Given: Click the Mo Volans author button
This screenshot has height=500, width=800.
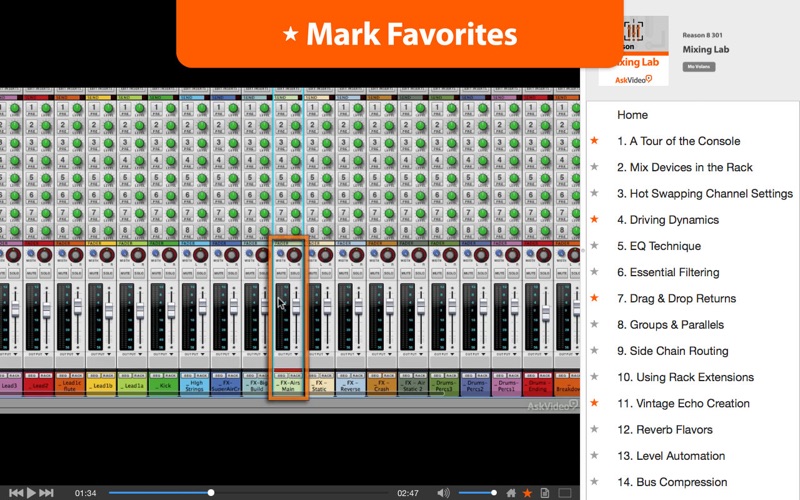Looking at the screenshot, I should (698, 67).
